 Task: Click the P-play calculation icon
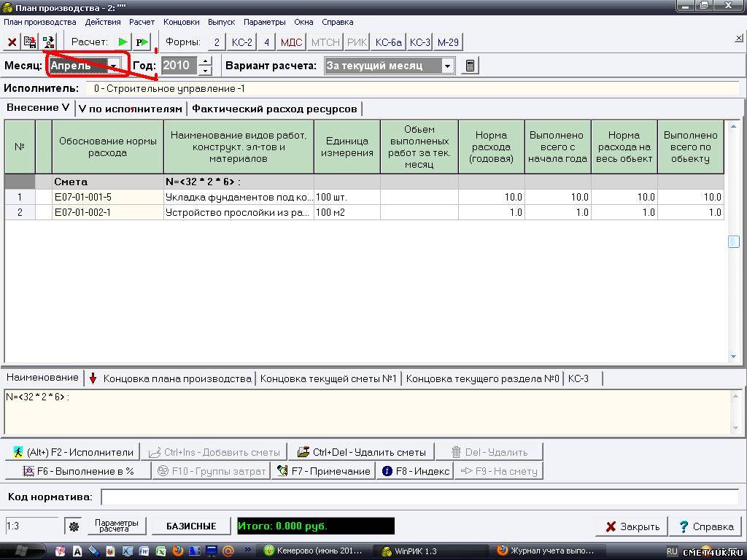[x=142, y=42]
